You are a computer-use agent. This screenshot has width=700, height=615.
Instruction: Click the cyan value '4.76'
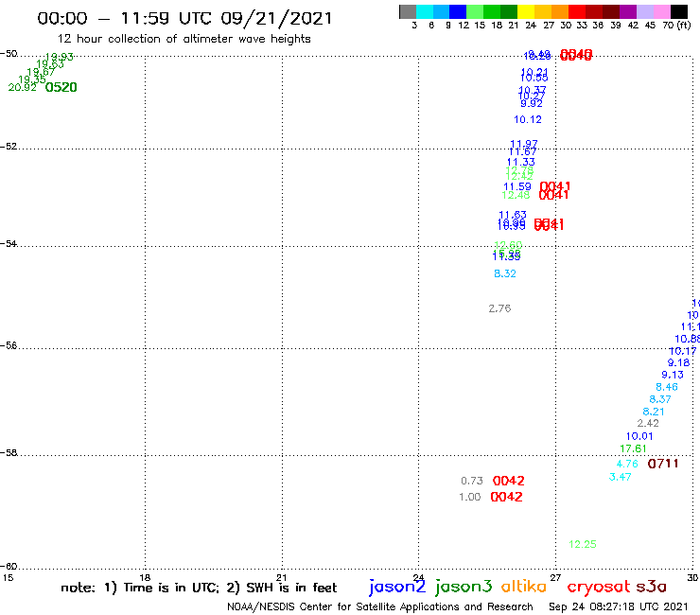pos(627,464)
